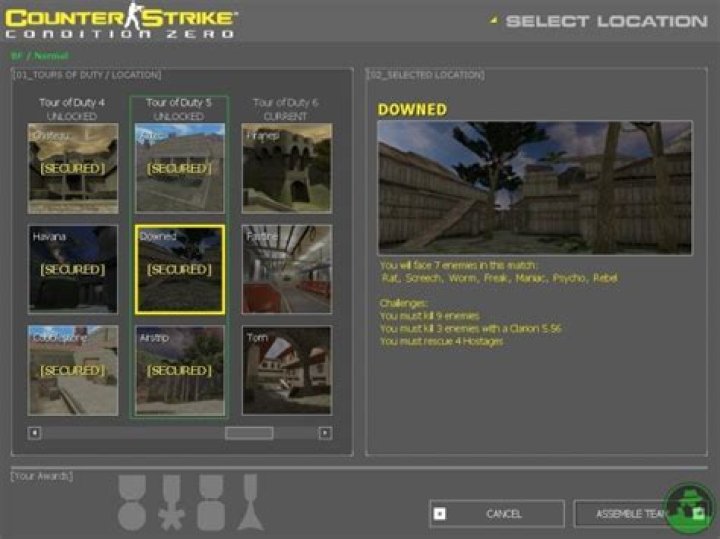Screen dimensions: 720x539
Task: Click the Downed location preview image
Action: click(534, 187)
